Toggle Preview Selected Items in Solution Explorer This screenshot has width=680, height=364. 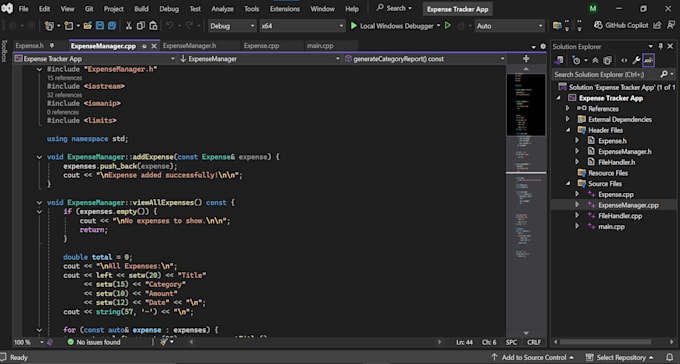648,60
